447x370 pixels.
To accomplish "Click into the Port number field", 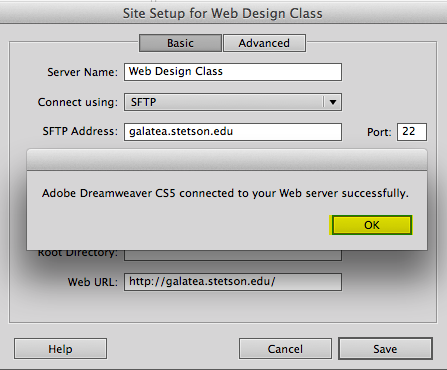I will [412, 132].
